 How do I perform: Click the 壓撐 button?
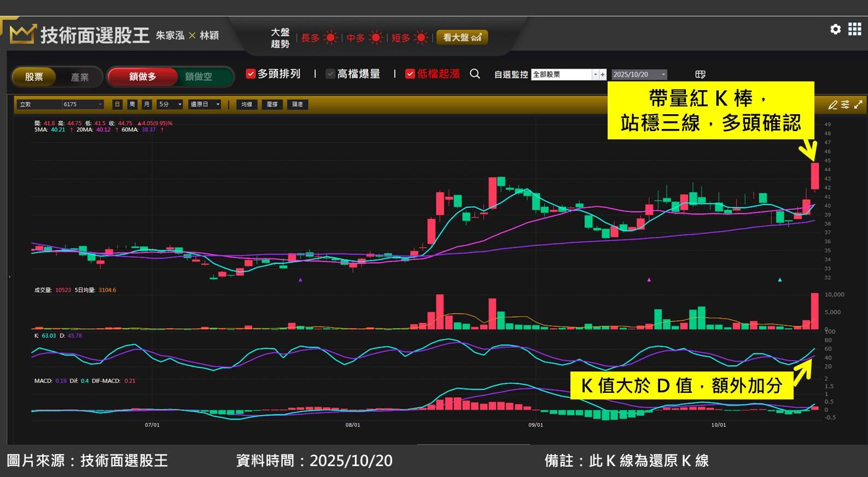click(x=272, y=104)
